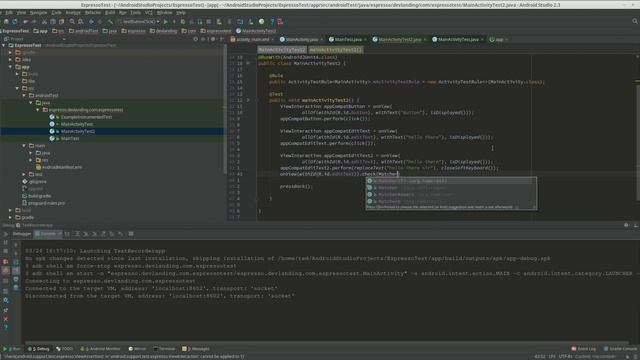Open the Help menu
This screenshot has height=360, width=640.
point(181,13)
